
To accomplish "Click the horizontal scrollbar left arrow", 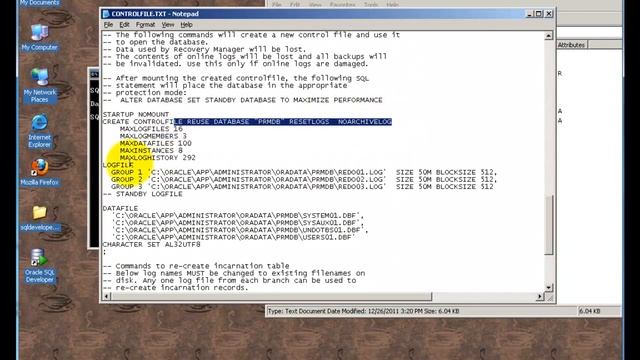I will (x=107, y=297).
